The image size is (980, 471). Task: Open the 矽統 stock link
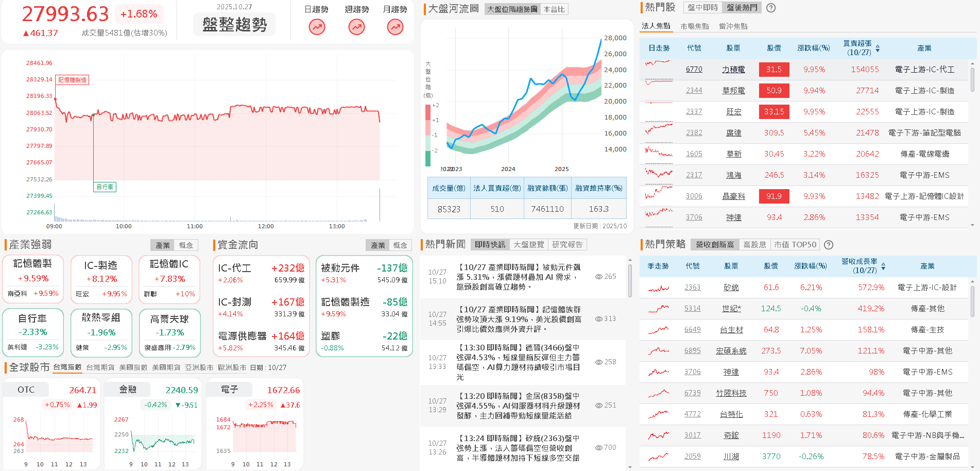pyautogui.click(x=731, y=287)
